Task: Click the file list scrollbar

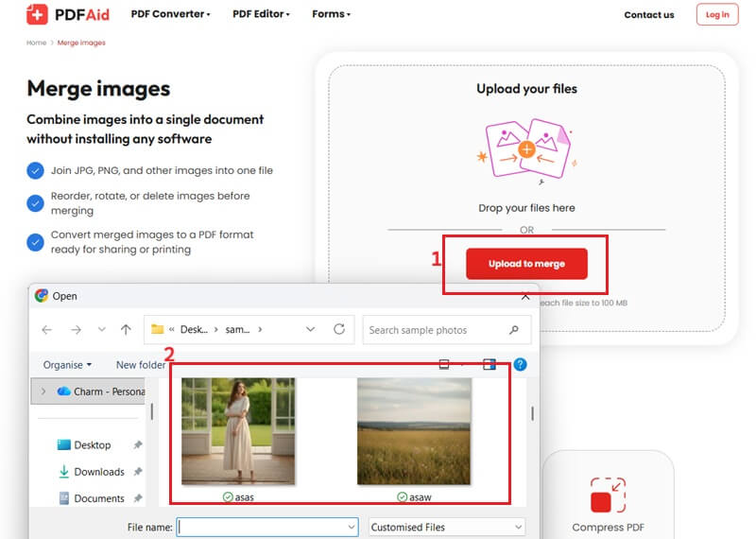Action: (x=532, y=413)
